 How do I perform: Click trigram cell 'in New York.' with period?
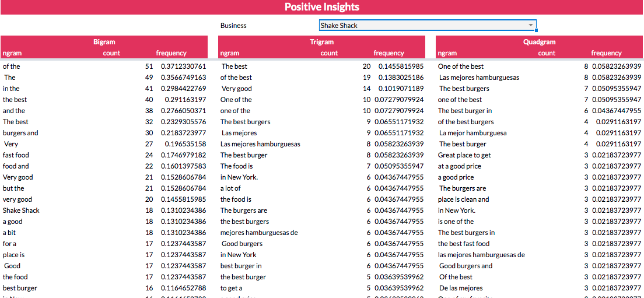coord(239,177)
